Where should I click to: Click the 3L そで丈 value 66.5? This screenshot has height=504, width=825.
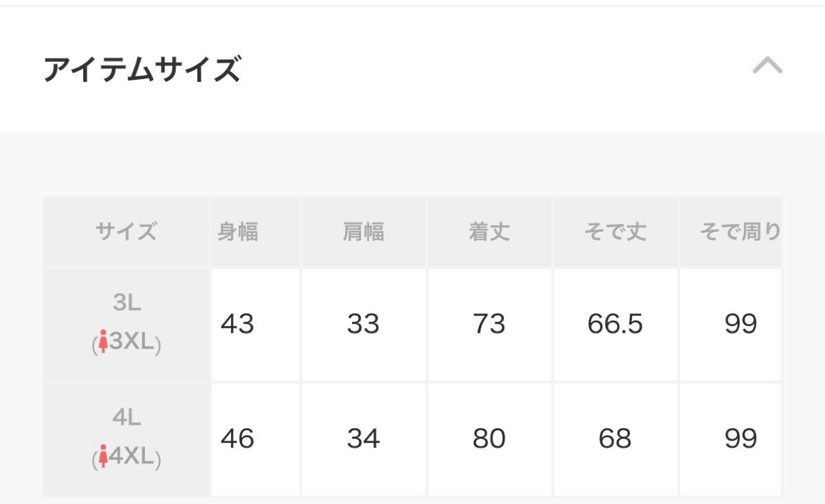[615, 324]
